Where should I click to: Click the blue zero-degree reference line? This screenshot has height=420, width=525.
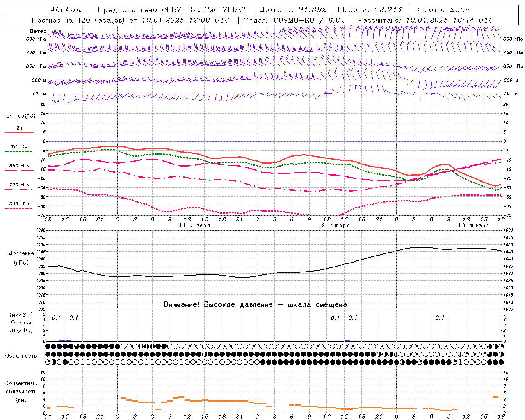click(x=275, y=141)
